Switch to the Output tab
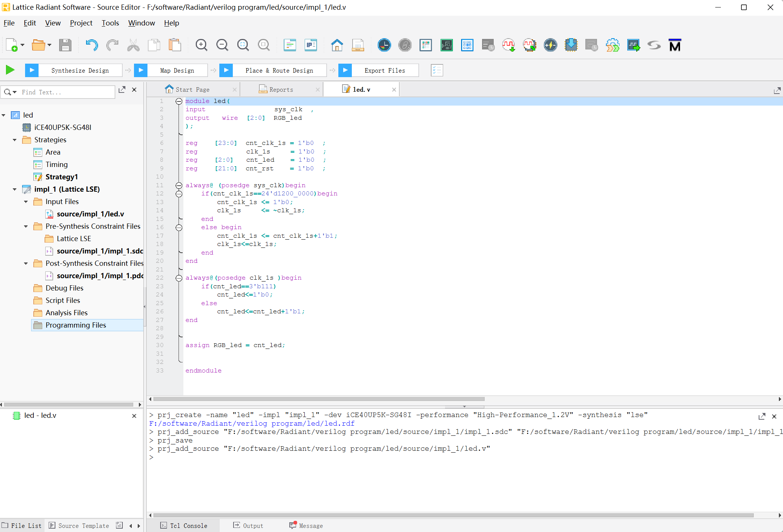 pos(249,526)
